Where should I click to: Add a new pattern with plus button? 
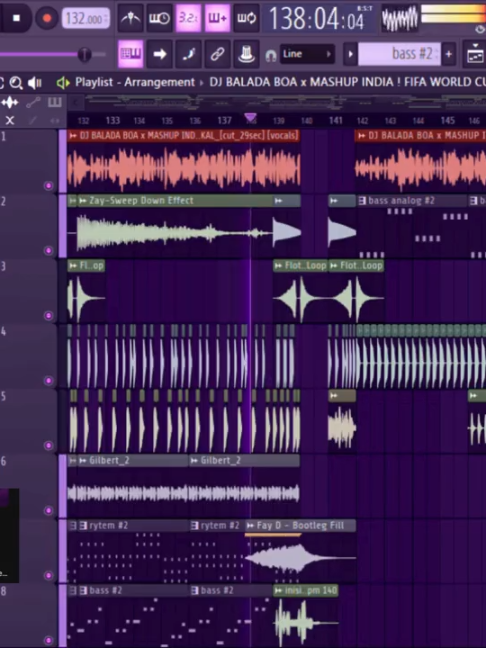point(449,54)
